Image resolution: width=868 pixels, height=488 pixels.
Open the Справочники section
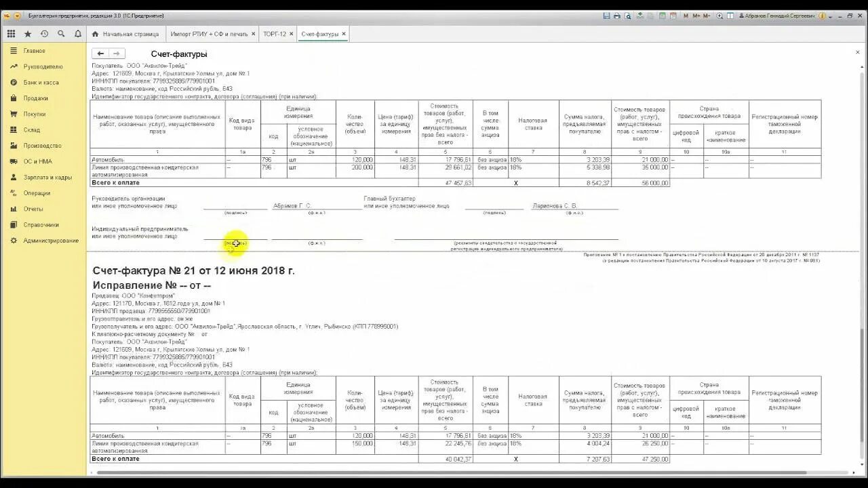(41, 225)
